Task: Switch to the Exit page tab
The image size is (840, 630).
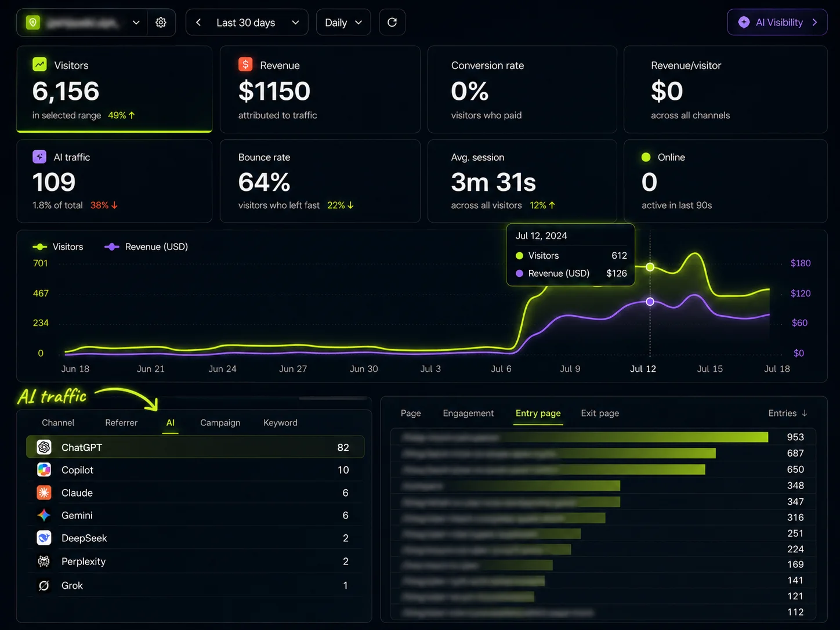Action: click(600, 413)
